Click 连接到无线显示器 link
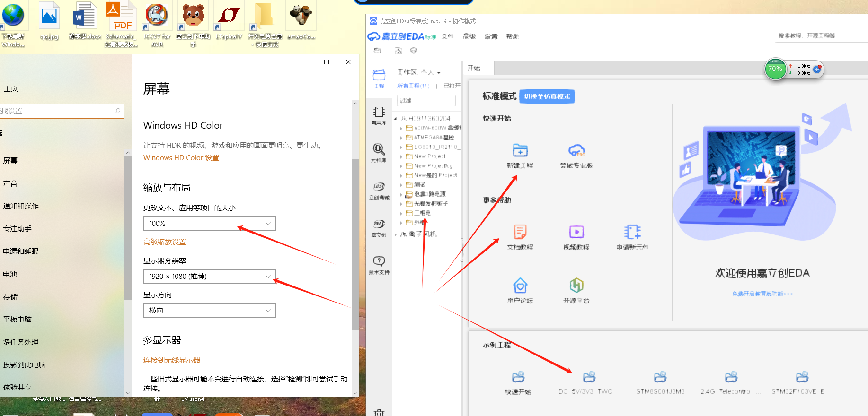This screenshot has width=868, height=416. coord(172,360)
